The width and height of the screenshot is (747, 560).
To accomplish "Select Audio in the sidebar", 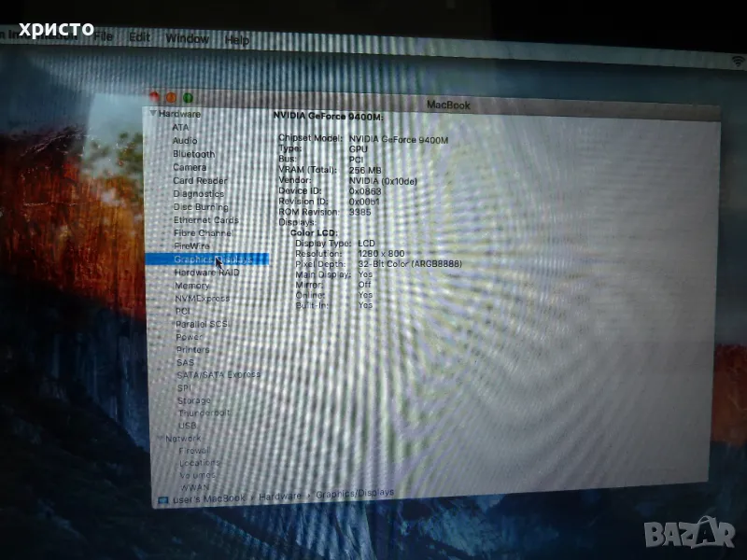I will [185, 141].
